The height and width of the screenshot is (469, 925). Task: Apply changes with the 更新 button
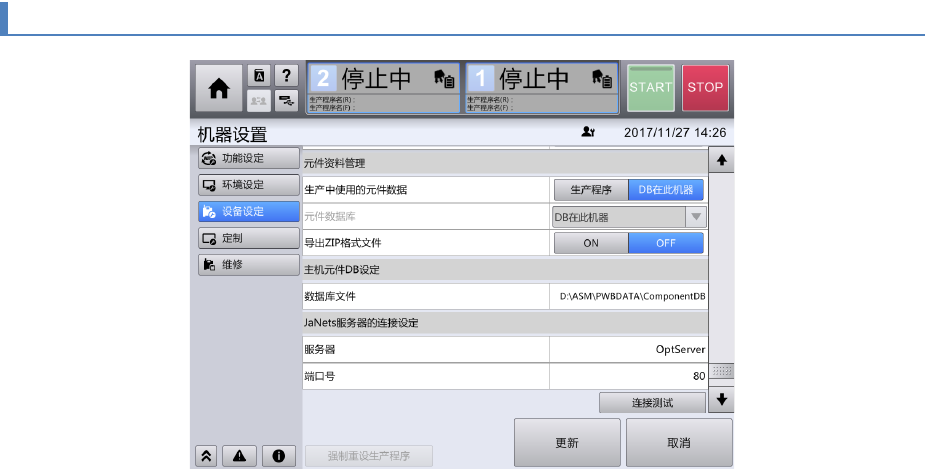(567, 442)
